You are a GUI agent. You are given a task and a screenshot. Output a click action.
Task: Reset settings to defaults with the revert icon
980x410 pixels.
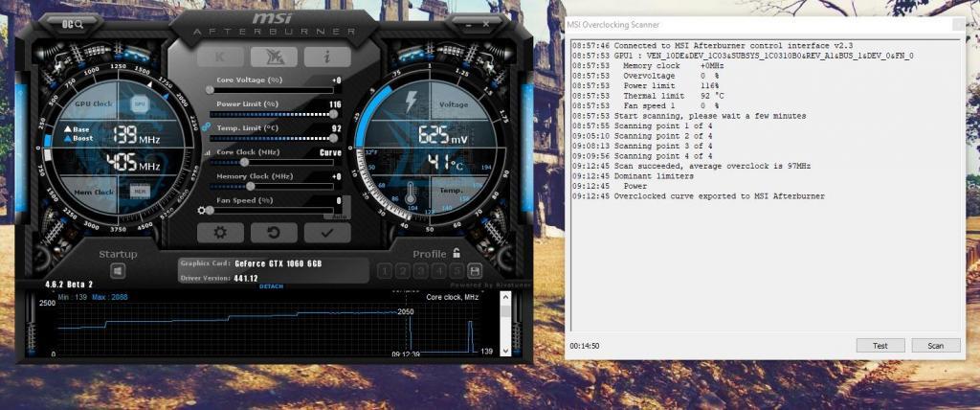click(x=274, y=232)
